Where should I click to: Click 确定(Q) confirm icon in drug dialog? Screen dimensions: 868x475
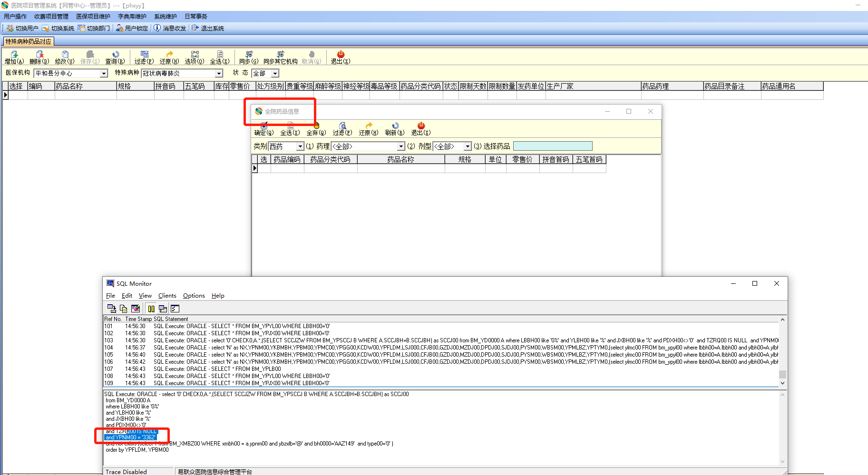tap(264, 126)
